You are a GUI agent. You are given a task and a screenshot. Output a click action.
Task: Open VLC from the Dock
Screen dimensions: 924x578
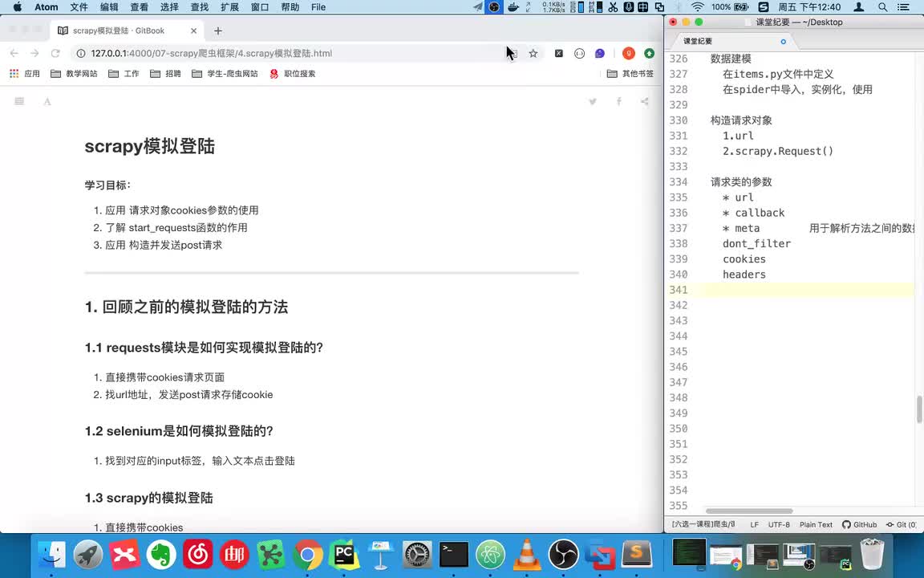527,555
